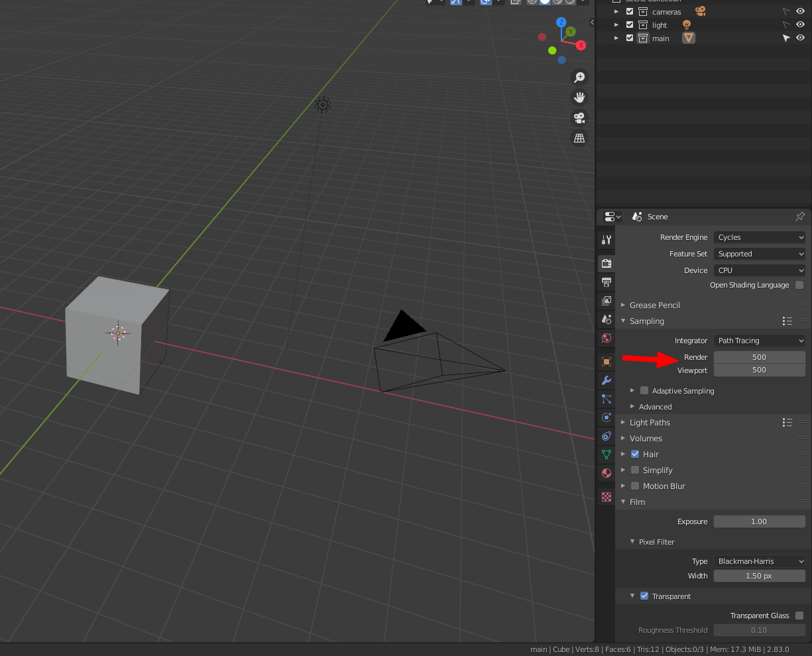Open the Material properties tab
Image resolution: width=812 pixels, height=656 pixels.
pyautogui.click(x=606, y=473)
